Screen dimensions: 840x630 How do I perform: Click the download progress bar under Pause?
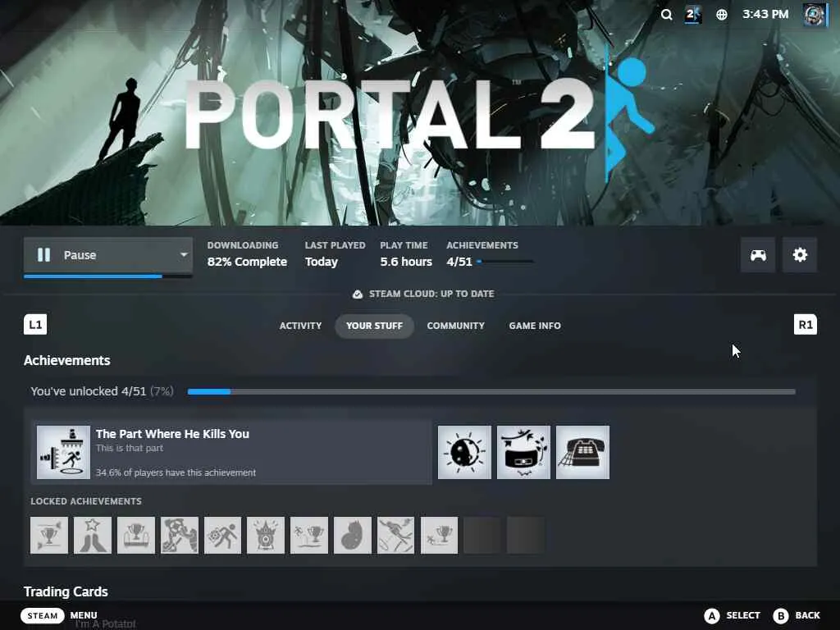click(107, 276)
